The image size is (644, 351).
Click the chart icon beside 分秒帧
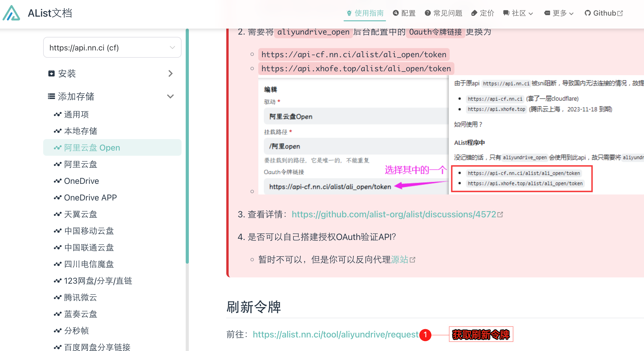point(57,331)
